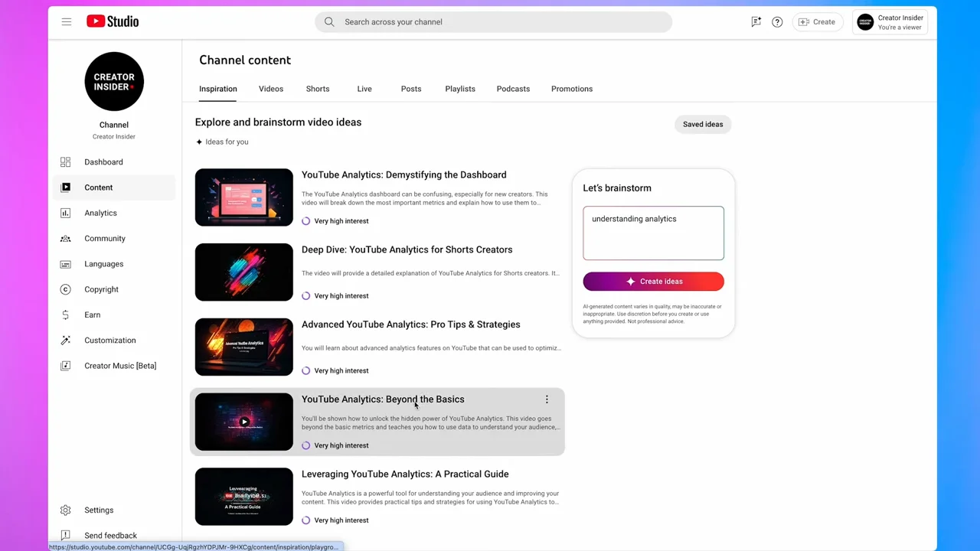Screen dimensions: 980x551
Task: Open idea title Leveraging YouTube Analytics: A Practical Guide
Action: click(405, 474)
